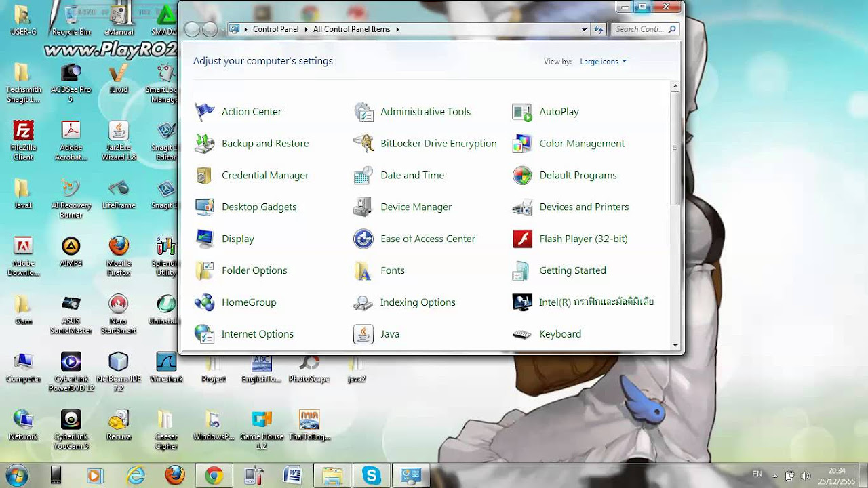This screenshot has height=488, width=868.
Task: Open Color Management icon
Action: (522, 144)
